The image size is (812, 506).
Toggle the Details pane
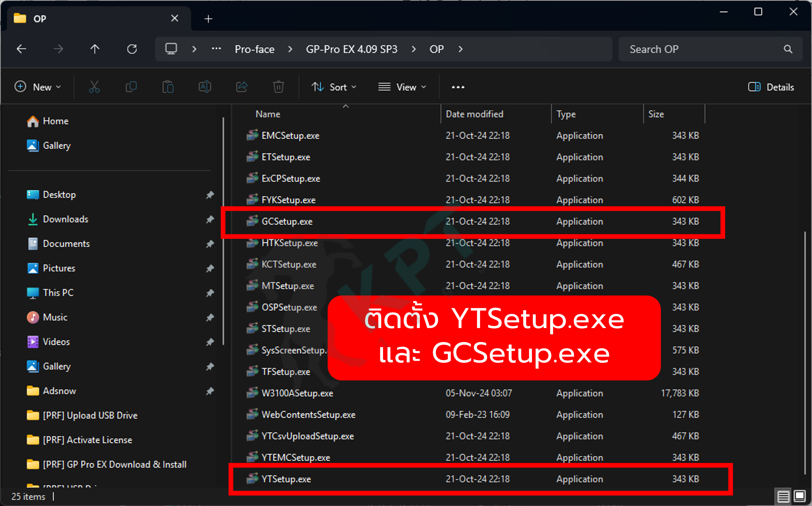771,87
